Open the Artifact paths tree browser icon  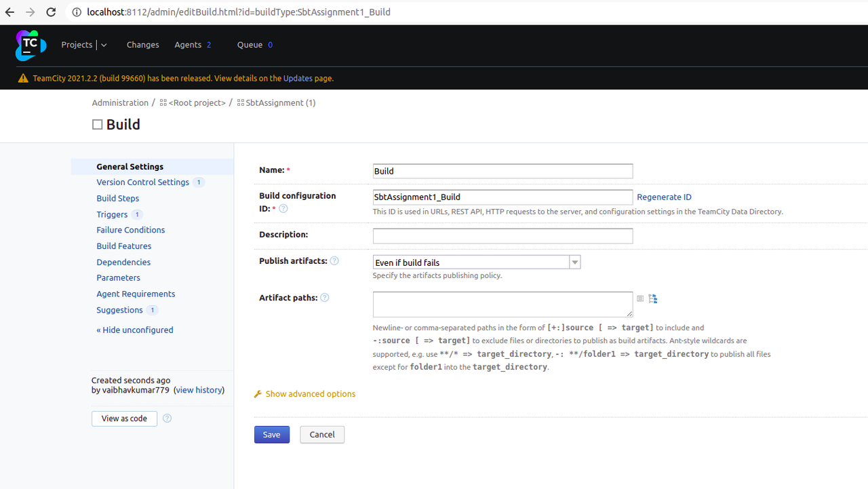(652, 298)
